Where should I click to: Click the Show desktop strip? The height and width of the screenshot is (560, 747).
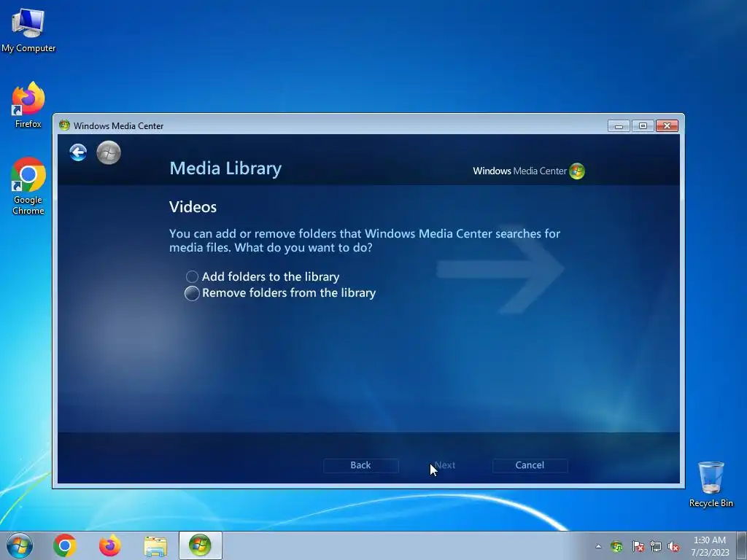(741, 545)
